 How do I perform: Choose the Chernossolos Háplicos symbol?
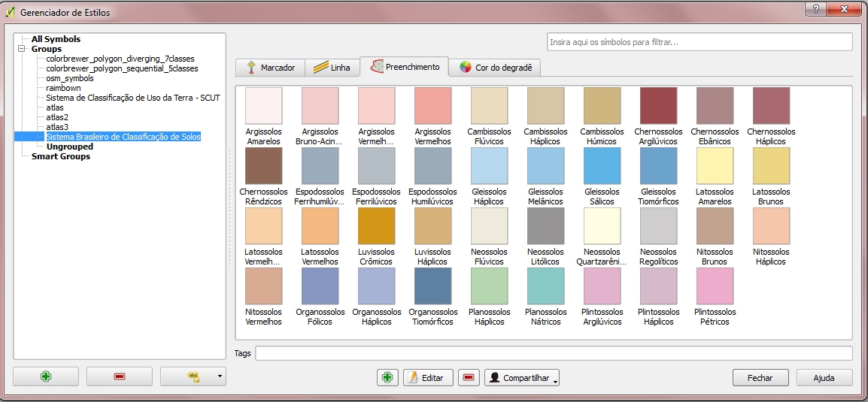pos(772,106)
